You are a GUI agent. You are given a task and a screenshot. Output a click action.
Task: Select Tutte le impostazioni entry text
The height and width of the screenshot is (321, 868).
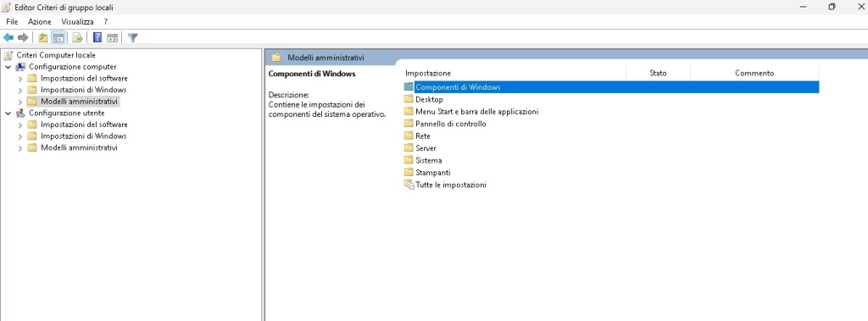451,185
